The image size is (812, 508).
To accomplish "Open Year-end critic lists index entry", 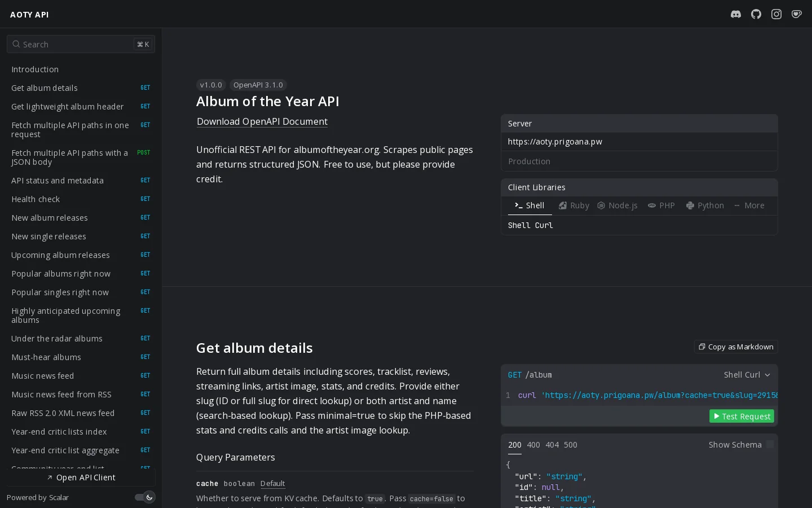I will [81, 432].
